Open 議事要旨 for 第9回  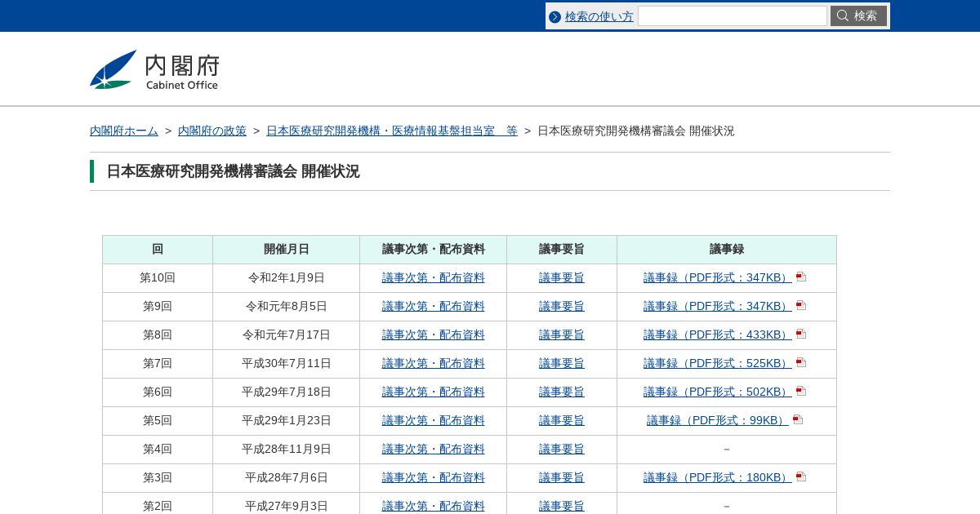point(562,306)
